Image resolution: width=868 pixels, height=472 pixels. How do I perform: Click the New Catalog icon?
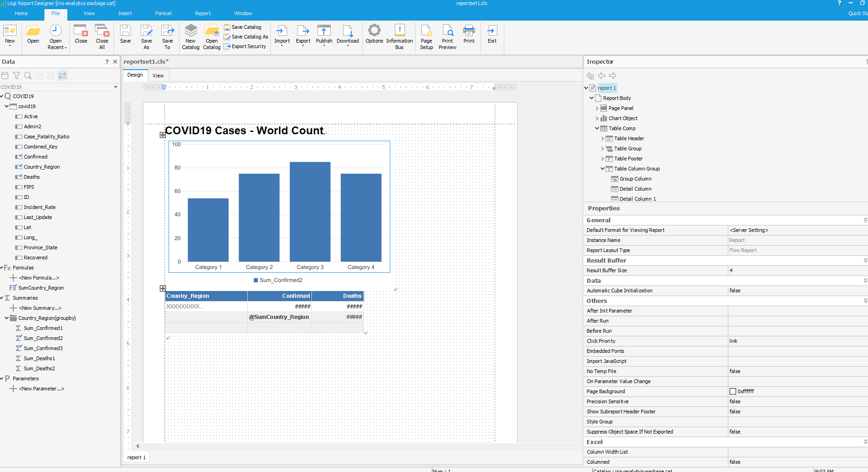point(191,31)
